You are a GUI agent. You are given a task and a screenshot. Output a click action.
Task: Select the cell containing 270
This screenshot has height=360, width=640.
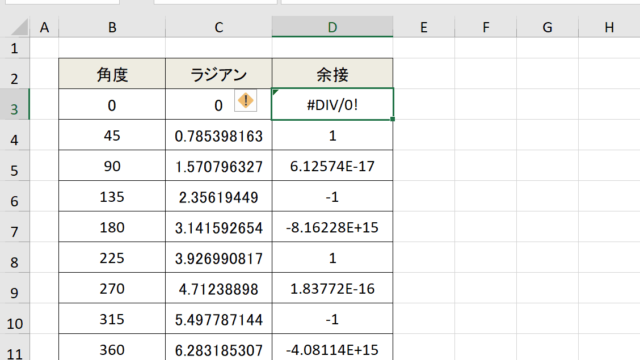(112, 288)
